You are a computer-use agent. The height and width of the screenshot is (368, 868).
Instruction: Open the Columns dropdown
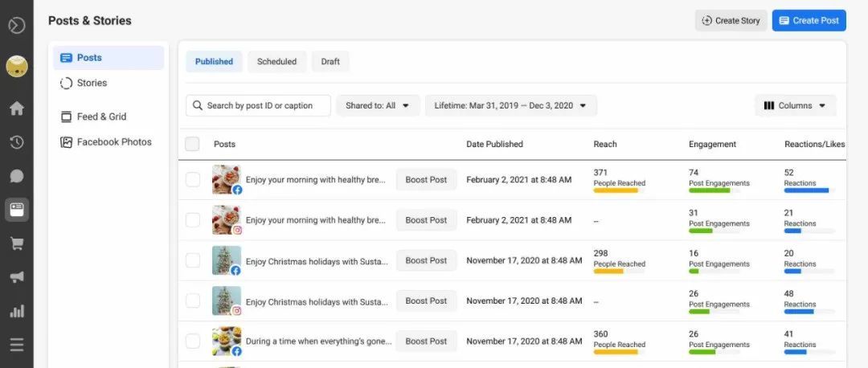tap(796, 105)
